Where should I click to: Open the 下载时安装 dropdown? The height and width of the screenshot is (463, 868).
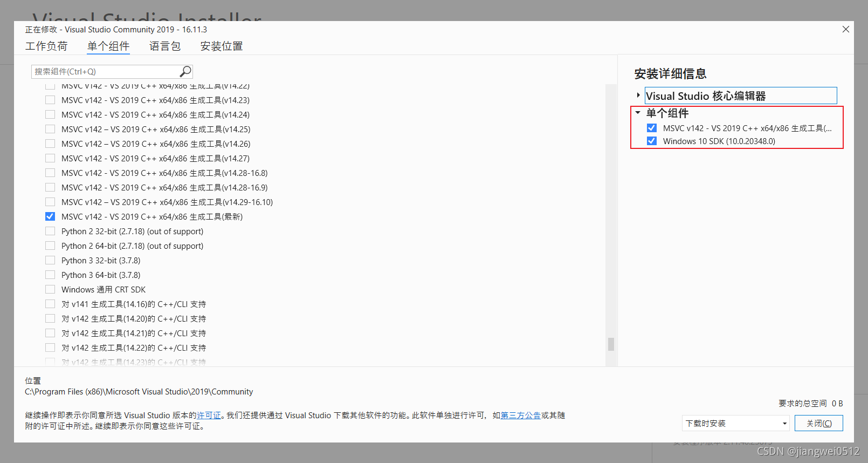735,423
